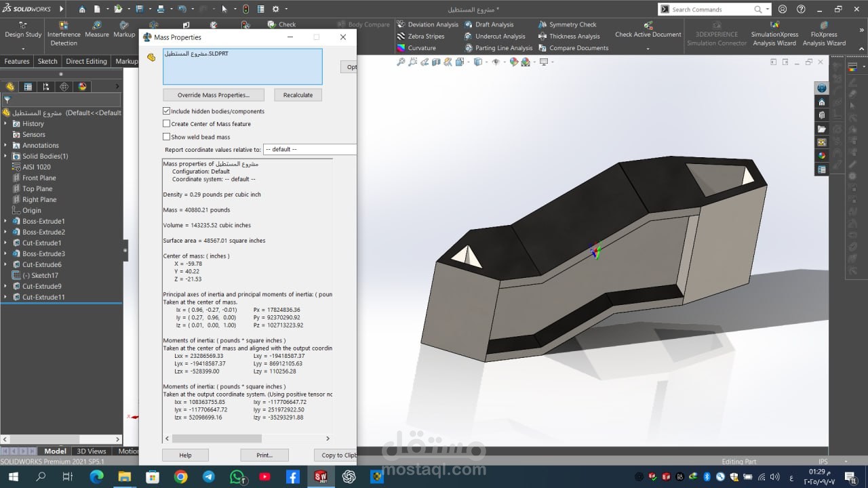868x488 pixels.
Task: Click the Search Commands input field
Action: pos(712,9)
